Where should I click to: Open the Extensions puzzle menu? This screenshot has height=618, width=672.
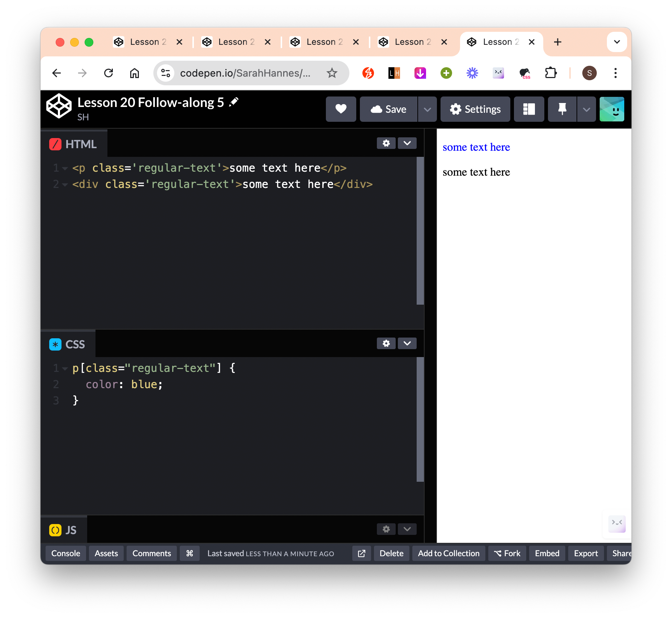click(550, 73)
